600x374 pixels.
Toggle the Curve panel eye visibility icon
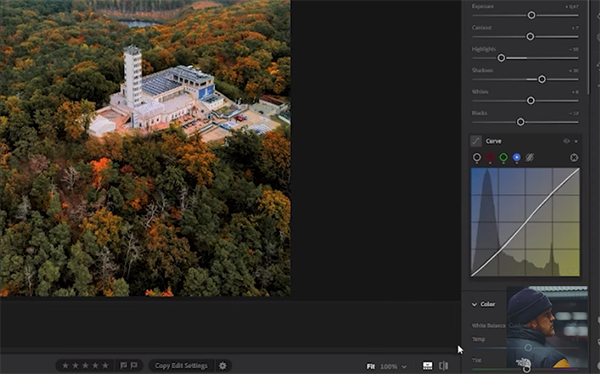pos(566,141)
